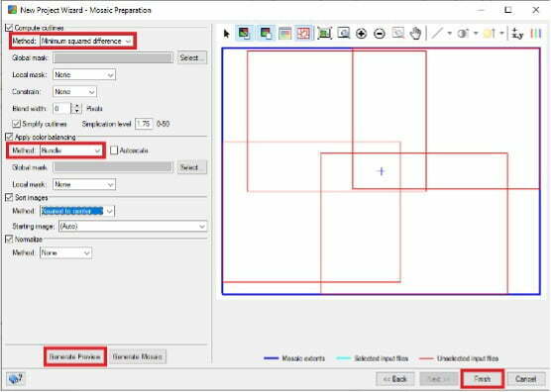Open the Starting image (Auto) dropdown
The image size is (551, 392).
(133, 227)
